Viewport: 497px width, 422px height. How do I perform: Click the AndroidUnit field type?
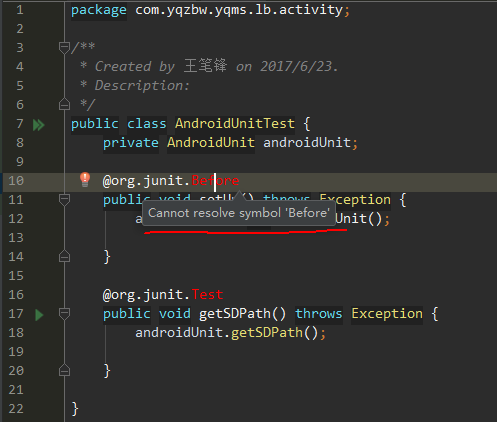click(x=211, y=143)
